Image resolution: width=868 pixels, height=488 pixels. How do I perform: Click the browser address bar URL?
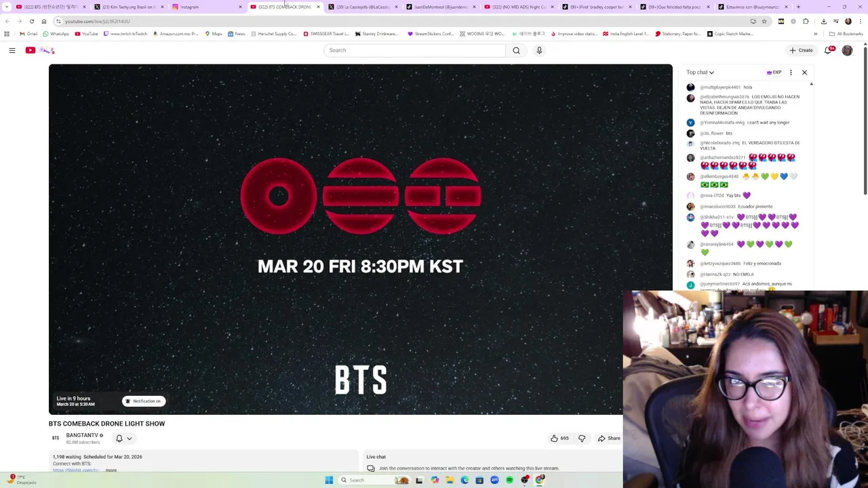[x=98, y=21]
